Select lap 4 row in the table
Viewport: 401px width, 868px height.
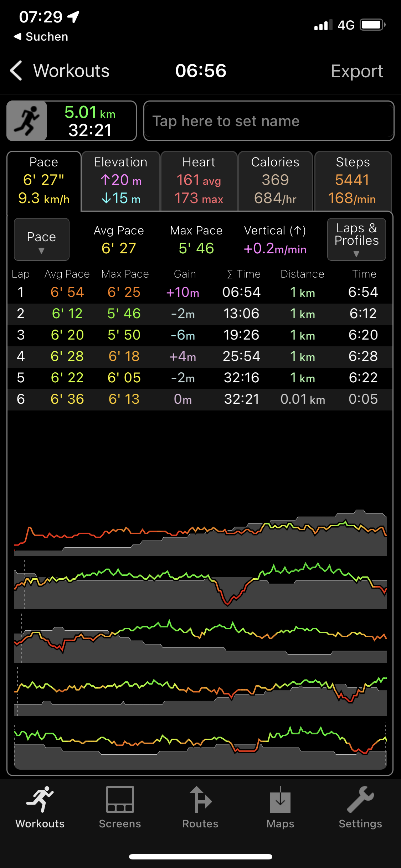pyautogui.click(x=200, y=357)
